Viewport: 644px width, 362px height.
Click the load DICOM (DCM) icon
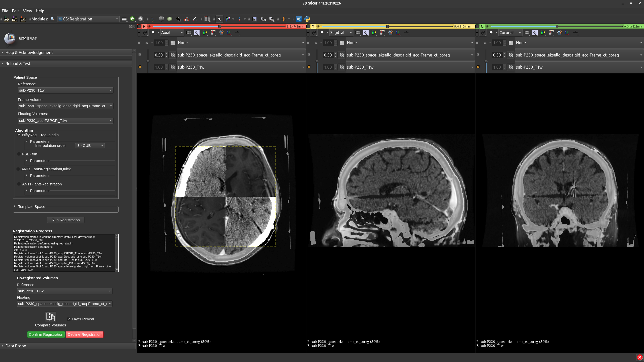coord(15,19)
